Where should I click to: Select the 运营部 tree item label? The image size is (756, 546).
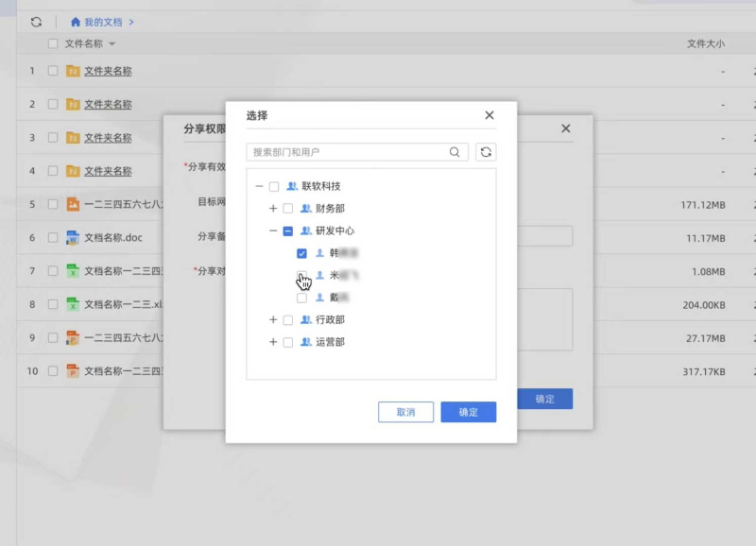(330, 342)
